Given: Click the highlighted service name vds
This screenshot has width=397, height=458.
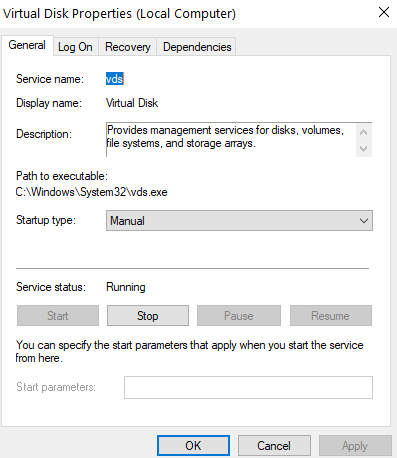Looking at the screenshot, I should (115, 79).
